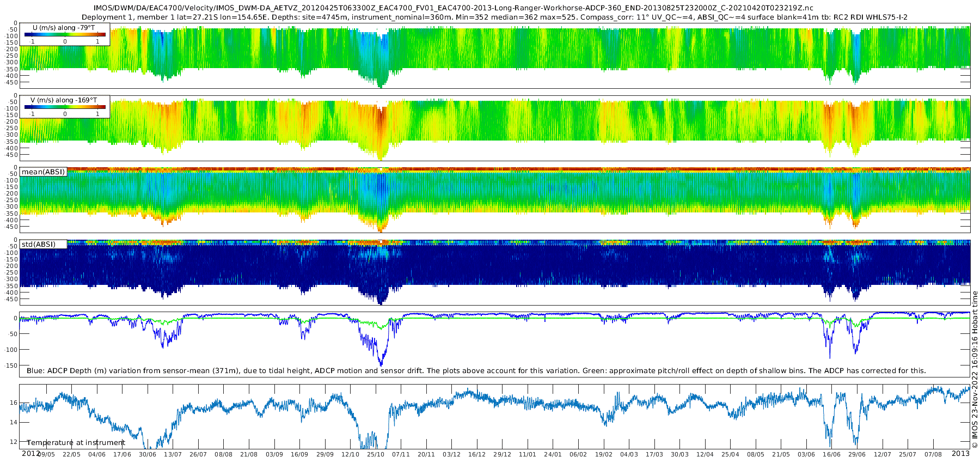Click the '08/05' date tick label
The width and height of the screenshot is (980, 463).
pyautogui.click(x=755, y=454)
